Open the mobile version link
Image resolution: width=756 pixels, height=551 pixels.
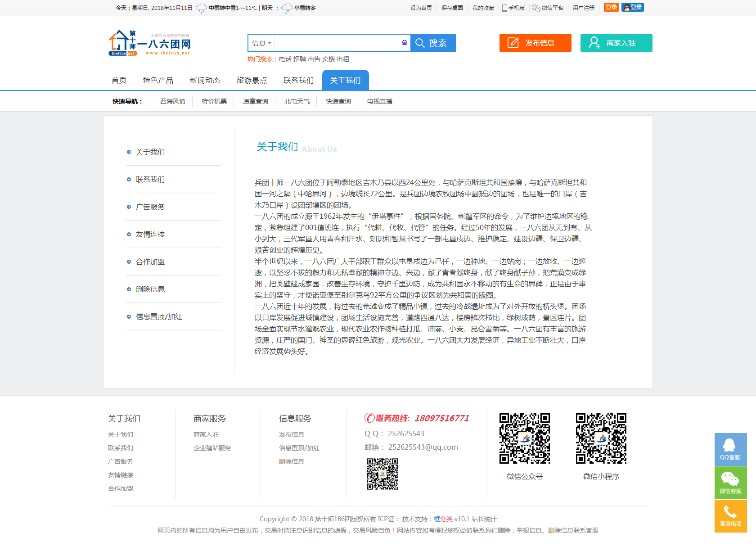[513, 8]
